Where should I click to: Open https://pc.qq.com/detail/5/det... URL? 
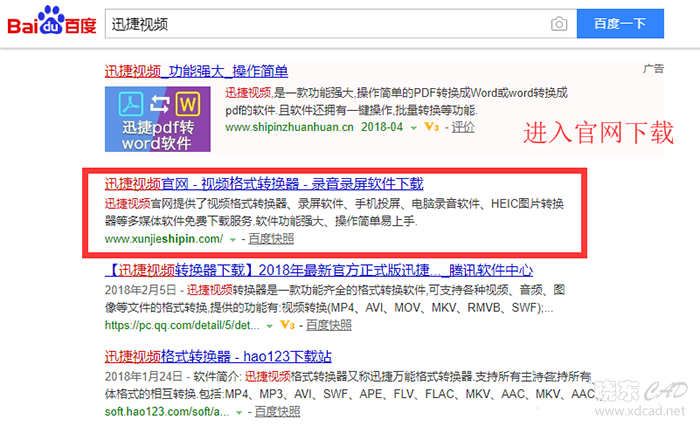[182, 325]
